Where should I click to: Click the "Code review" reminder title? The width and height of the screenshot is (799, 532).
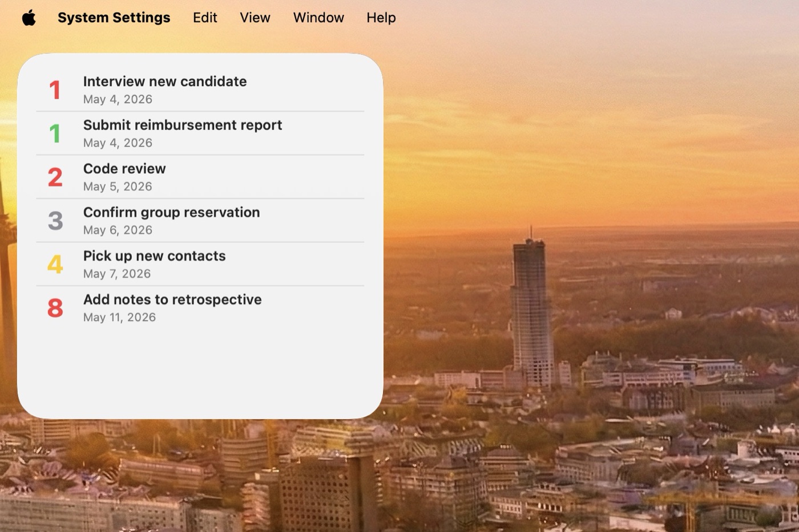point(124,169)
